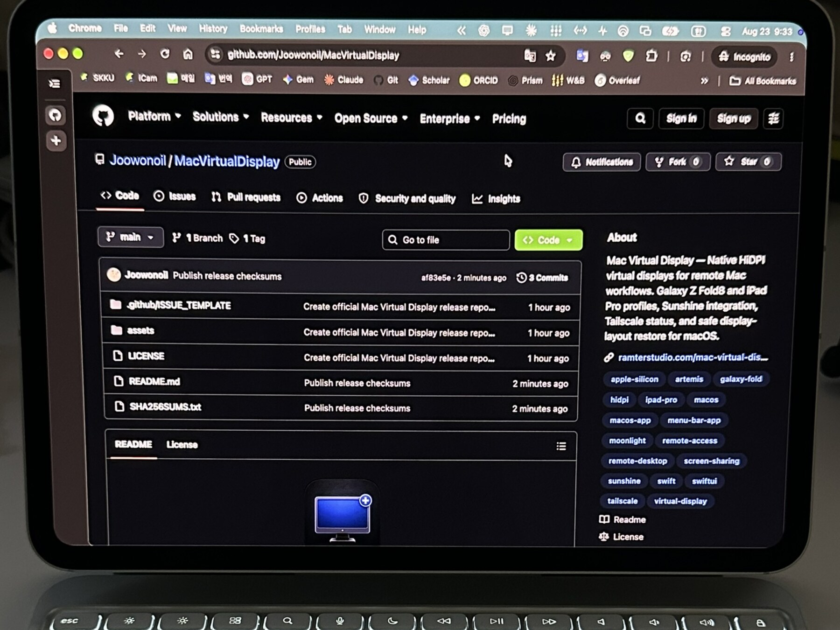This screenshot has height=630, width=840.
Task: Switch to the License tab in README panel
Action: click(182, 444)
